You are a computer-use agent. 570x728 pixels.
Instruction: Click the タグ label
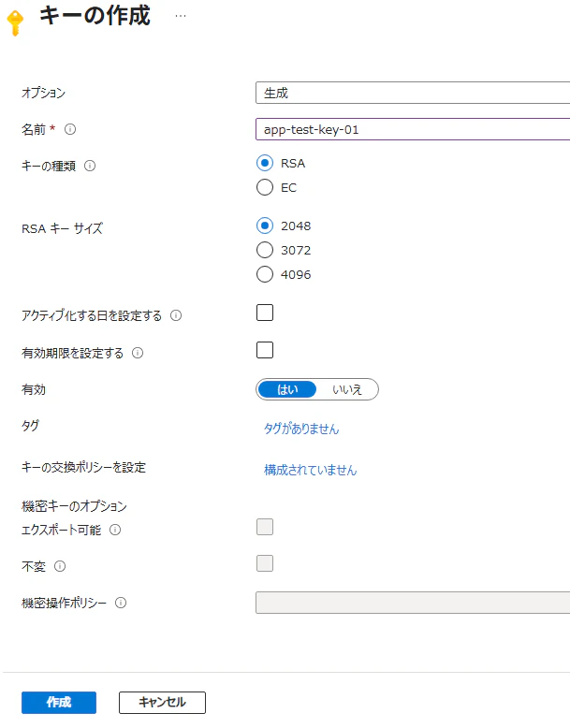point(31,425)
